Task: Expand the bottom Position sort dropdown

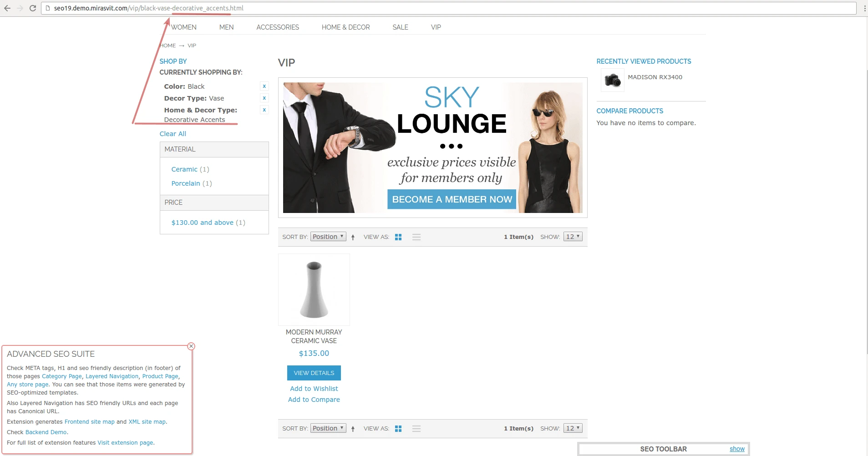Action: [328, 428]
